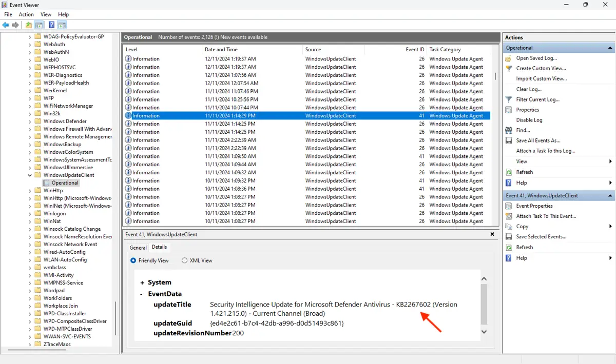The width and height of the screenshot is (616, 364).
Task: Click the Create Custom View funnel icon
Action: click(509, 68)
